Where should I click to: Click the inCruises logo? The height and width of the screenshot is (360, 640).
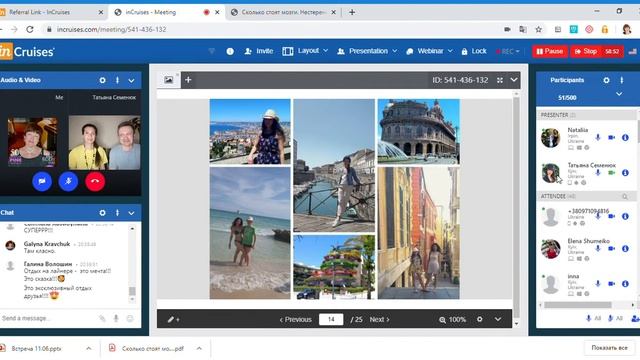tap(27, 51)
